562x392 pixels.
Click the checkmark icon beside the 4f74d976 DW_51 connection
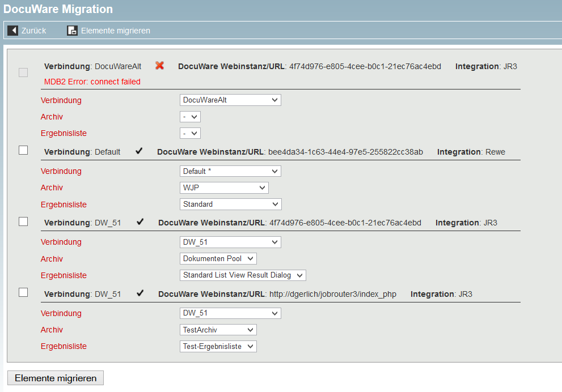point(140,222)
